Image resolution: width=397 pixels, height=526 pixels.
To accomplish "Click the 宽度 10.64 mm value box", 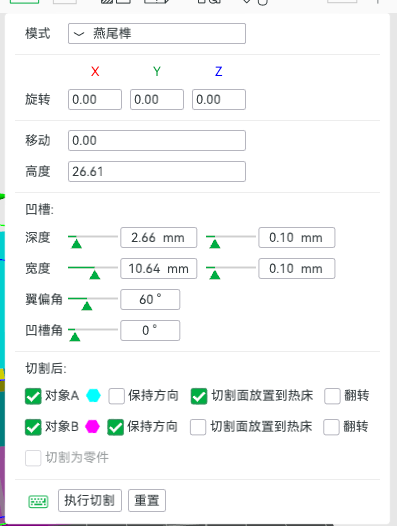I will (x=158, y=269).
